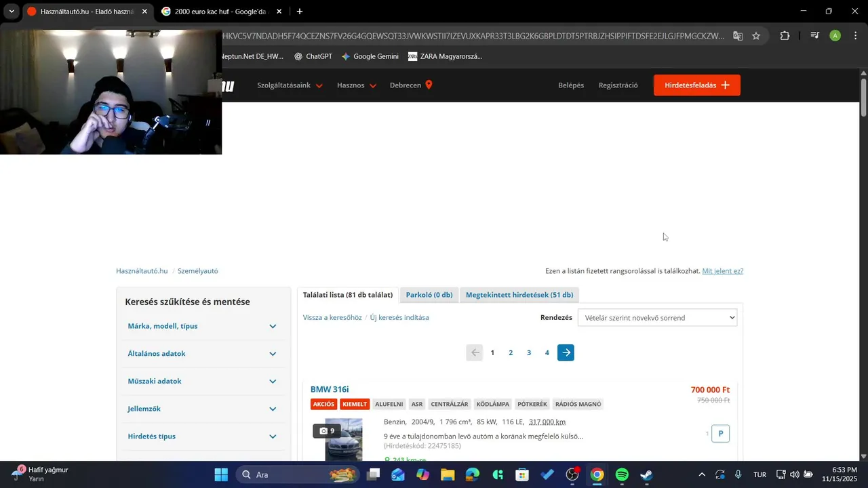Open Spotify from the taskbar
The image size is (868, 488).
(x=622, y=474)
